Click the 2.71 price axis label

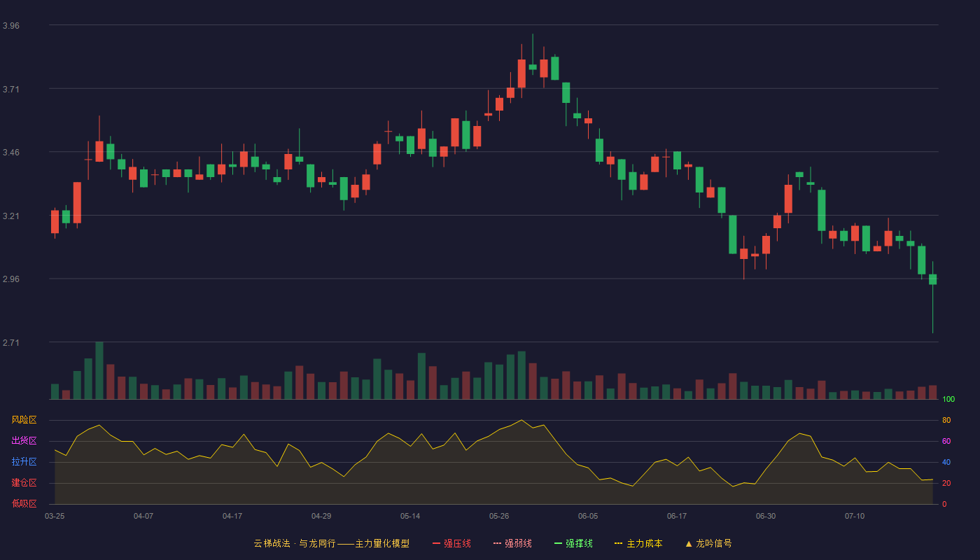point(11,343)
